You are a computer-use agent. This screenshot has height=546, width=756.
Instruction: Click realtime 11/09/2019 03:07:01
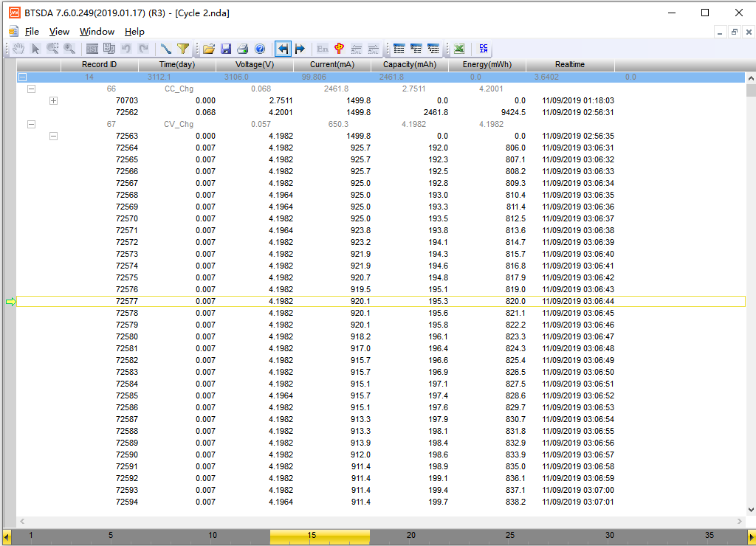click(x=578, y=502)
